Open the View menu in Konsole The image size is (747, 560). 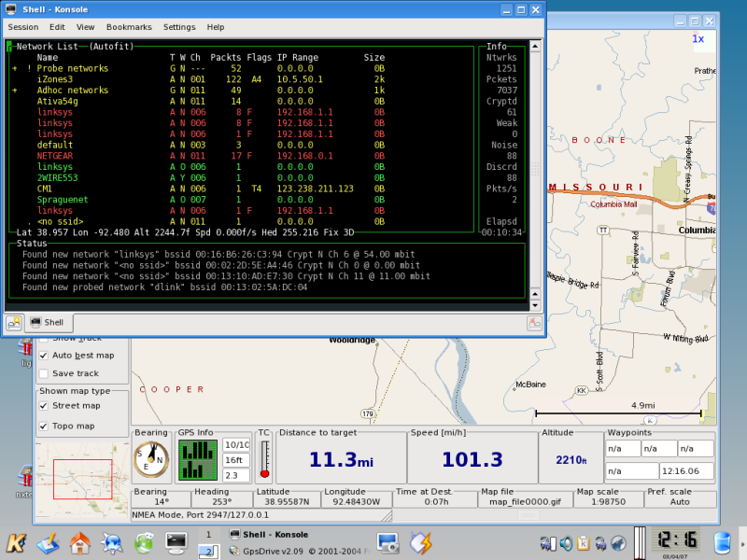[85, 27]
